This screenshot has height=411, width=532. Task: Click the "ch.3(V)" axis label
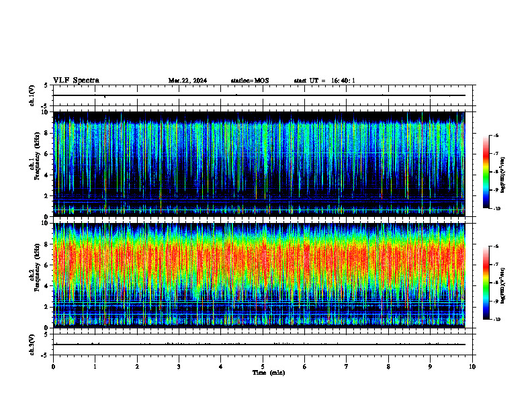coord(32,345)
